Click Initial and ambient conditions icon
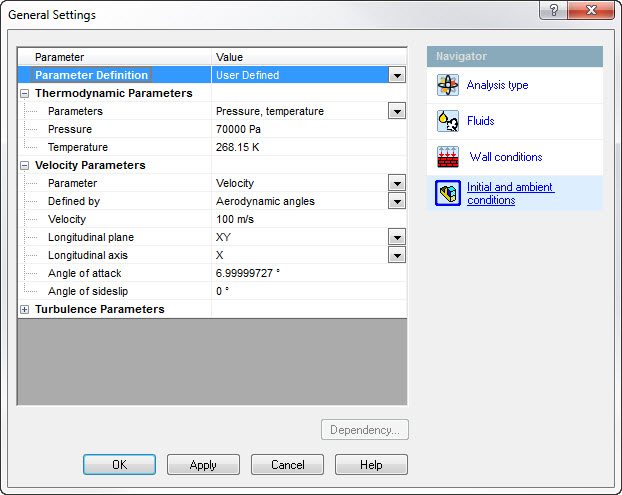Image resolution: width=622 pixels, height=495 pixels. (x=448, y=193)
